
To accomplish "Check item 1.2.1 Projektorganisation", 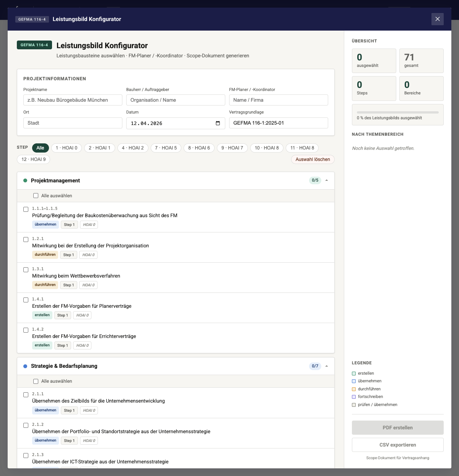I will click(x=26, y=240).
